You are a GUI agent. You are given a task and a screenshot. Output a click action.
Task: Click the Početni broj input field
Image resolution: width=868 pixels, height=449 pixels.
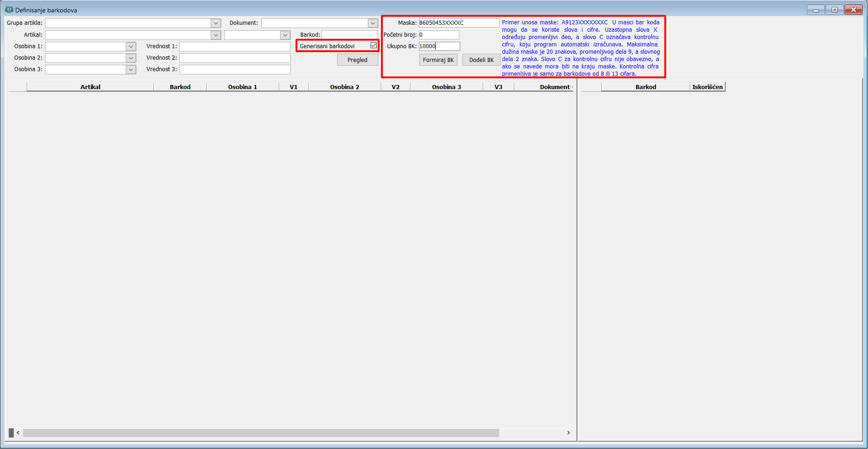(439, 34)
